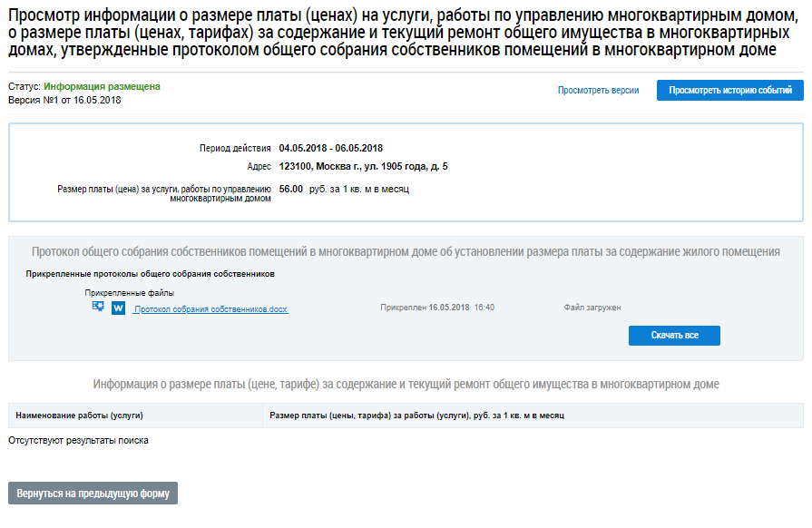Viewport: 812px width, 528px height.
Task: Click the Отсутствуют результаты поиска message
Action: [x=78, y=441]
